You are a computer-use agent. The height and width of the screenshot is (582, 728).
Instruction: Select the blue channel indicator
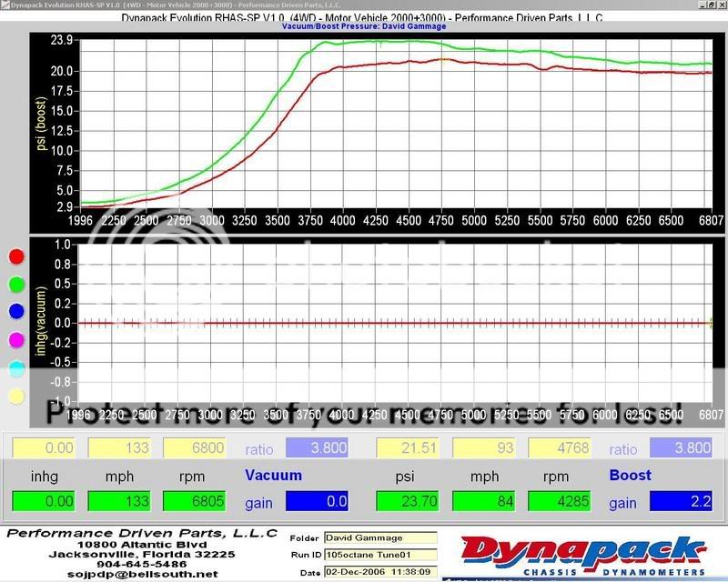[15, 311]
